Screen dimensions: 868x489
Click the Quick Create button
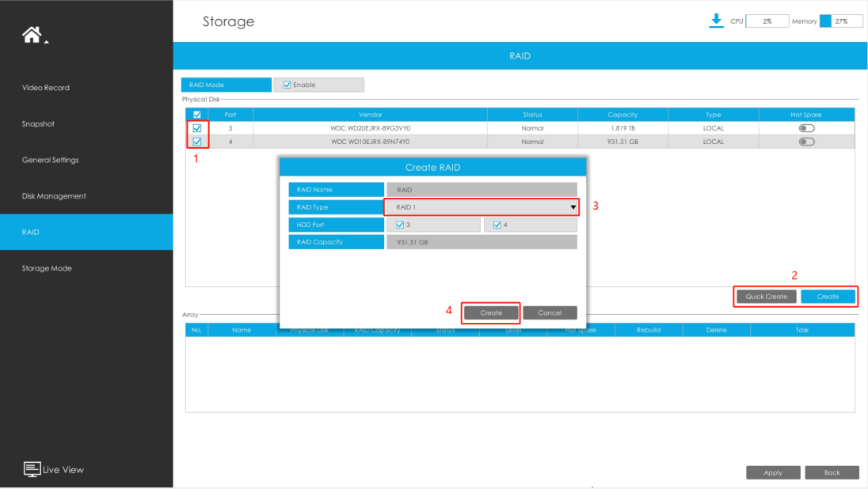coord(766,297)
